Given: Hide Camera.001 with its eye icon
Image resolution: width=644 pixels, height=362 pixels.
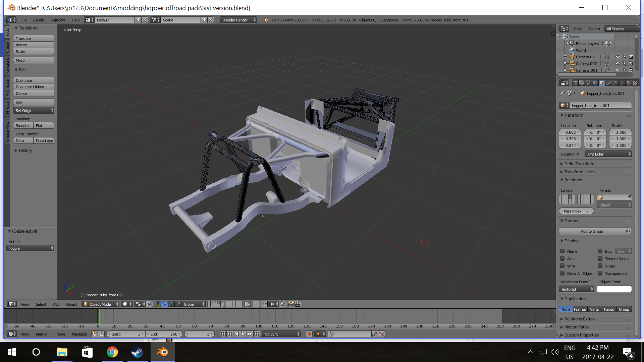Looking at the screenshot, I should click(x=618, y=57).
